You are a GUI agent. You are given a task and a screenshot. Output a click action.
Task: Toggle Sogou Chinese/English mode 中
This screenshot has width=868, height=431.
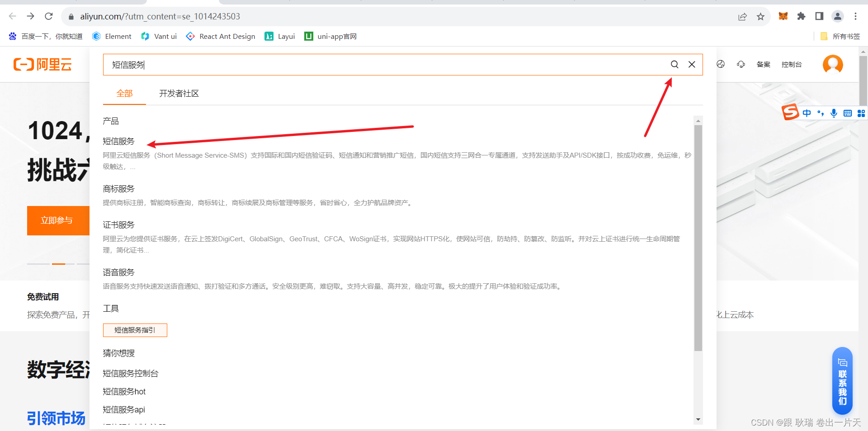pos(807,113)
